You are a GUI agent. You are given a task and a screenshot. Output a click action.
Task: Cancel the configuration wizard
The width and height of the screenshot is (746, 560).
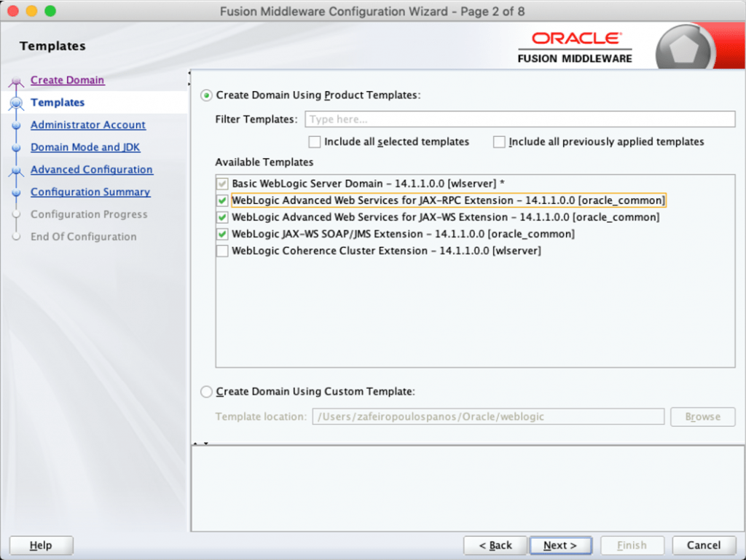[x=704, y=545]
